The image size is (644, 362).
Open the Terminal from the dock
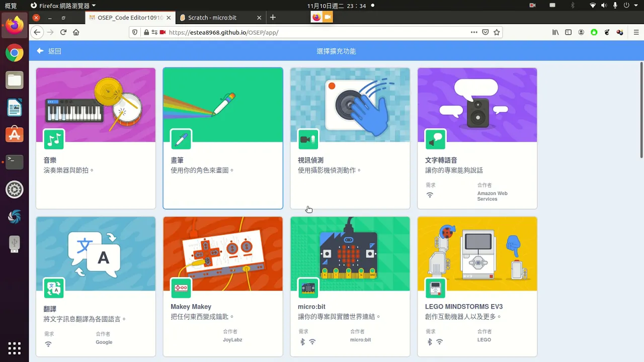(14, 162)
